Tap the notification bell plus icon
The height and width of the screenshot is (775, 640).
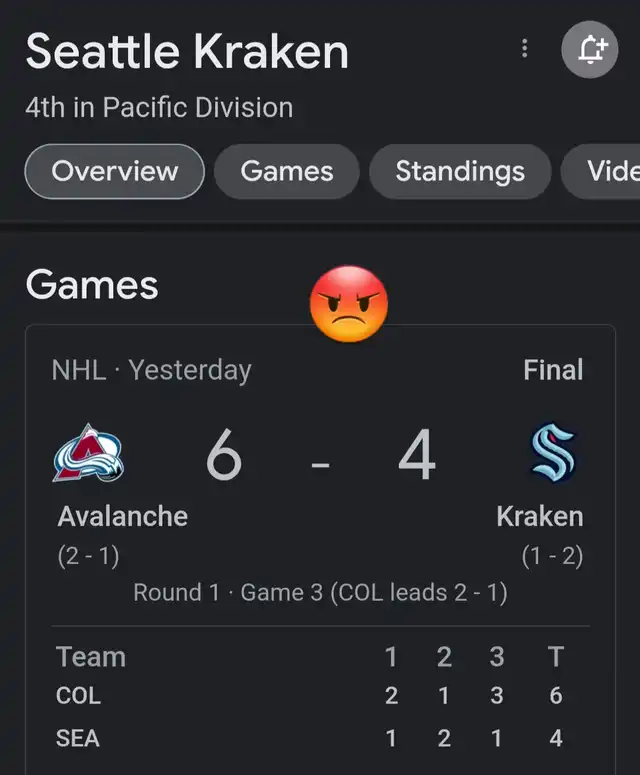(x=590, y=49)
